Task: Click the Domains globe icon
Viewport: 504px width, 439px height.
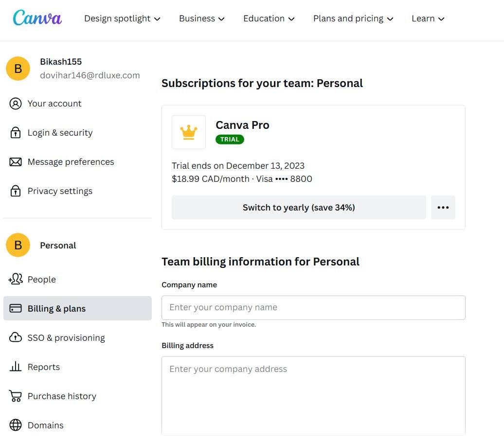Action: [x=16, y=425]
